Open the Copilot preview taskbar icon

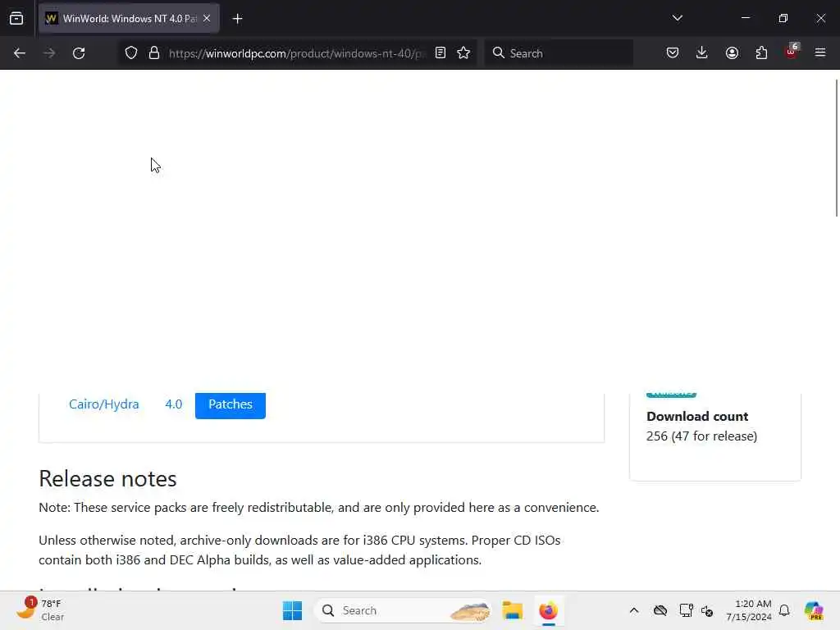(814, 610)
